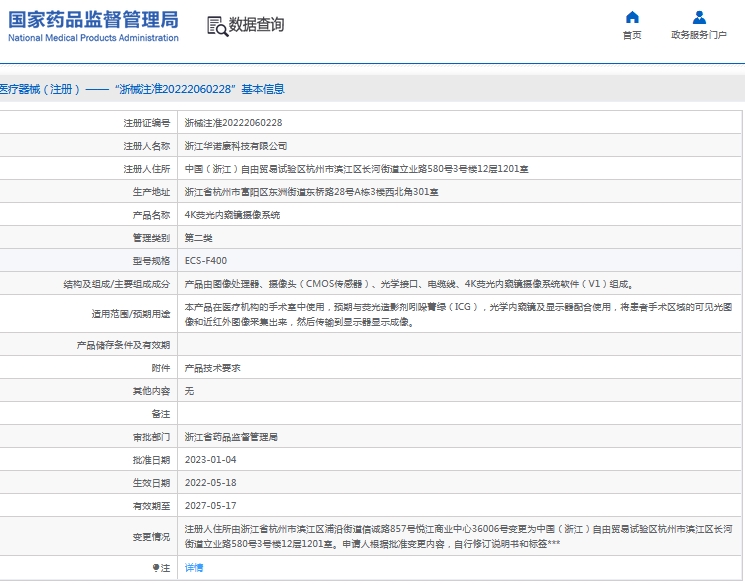Image resolution: width=745 pixels, height=584 pixels.
Task: Click registrant name 浙江华诺康科技有限公司
Action: (x=236, y=146)
